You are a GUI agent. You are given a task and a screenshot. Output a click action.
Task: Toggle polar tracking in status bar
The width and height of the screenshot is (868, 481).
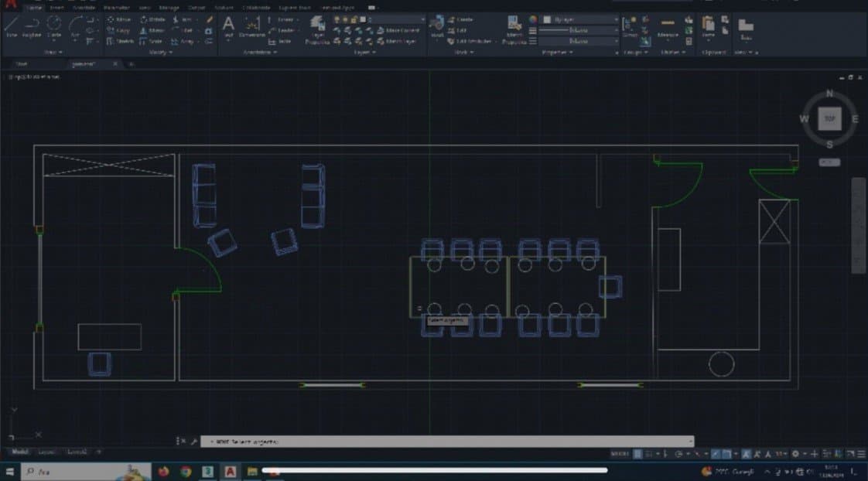678,454
